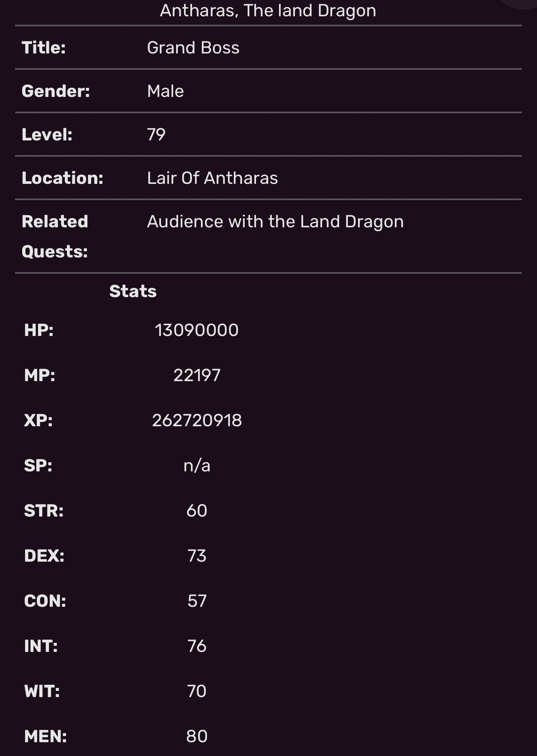Click the 'Stats' section heading
Screen dimensions: 537x756
pyautogui.click(x=133, y=291)
